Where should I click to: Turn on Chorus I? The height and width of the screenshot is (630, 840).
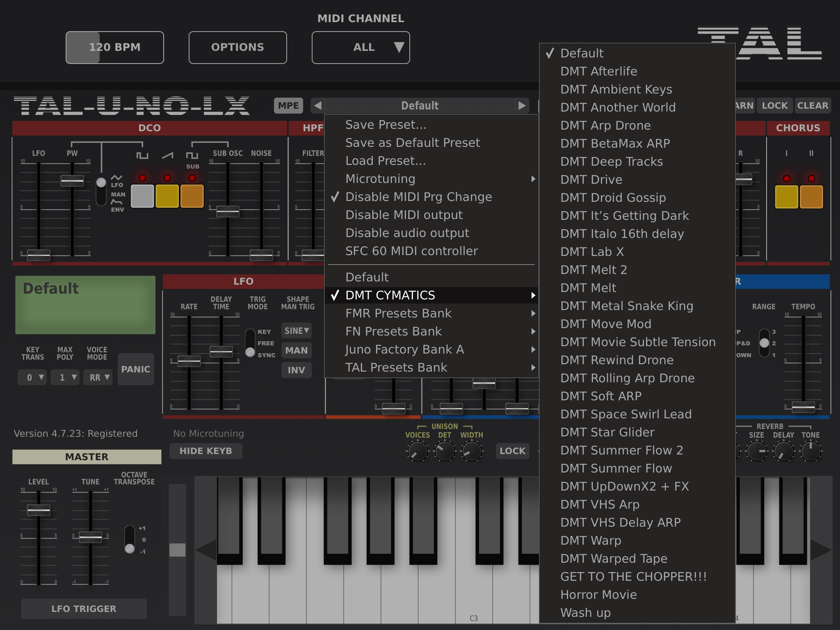pyautogui.click(x=786, y=197)
